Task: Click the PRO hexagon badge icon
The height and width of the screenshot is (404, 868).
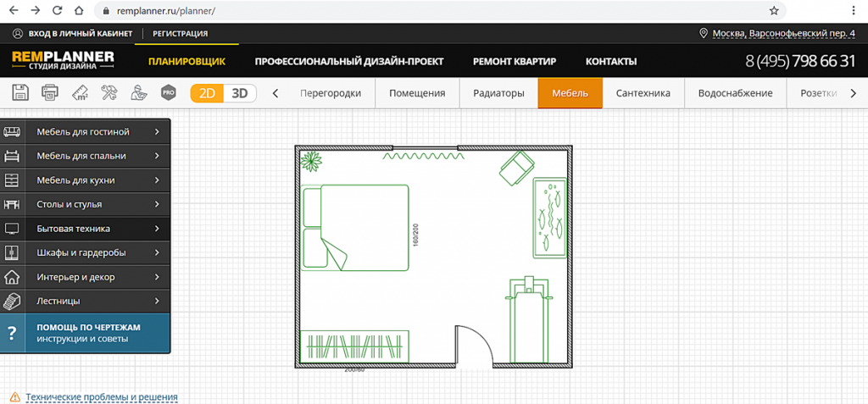Action: tap(169, 92)
